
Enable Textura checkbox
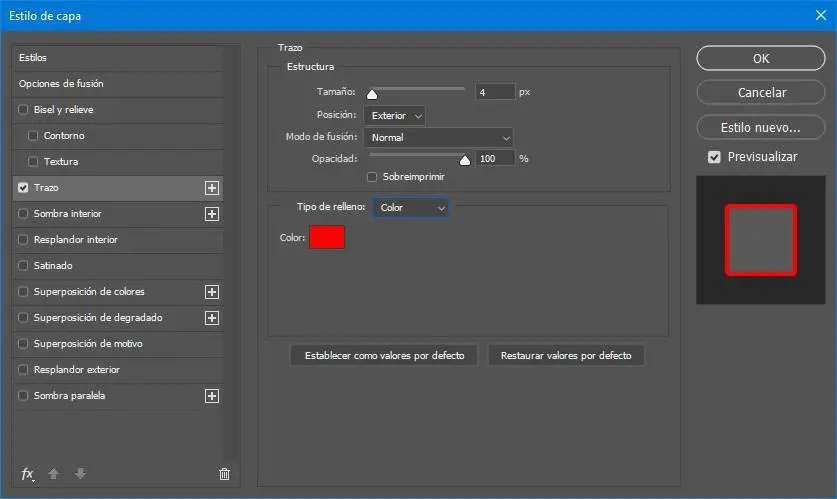click(33, 161)
